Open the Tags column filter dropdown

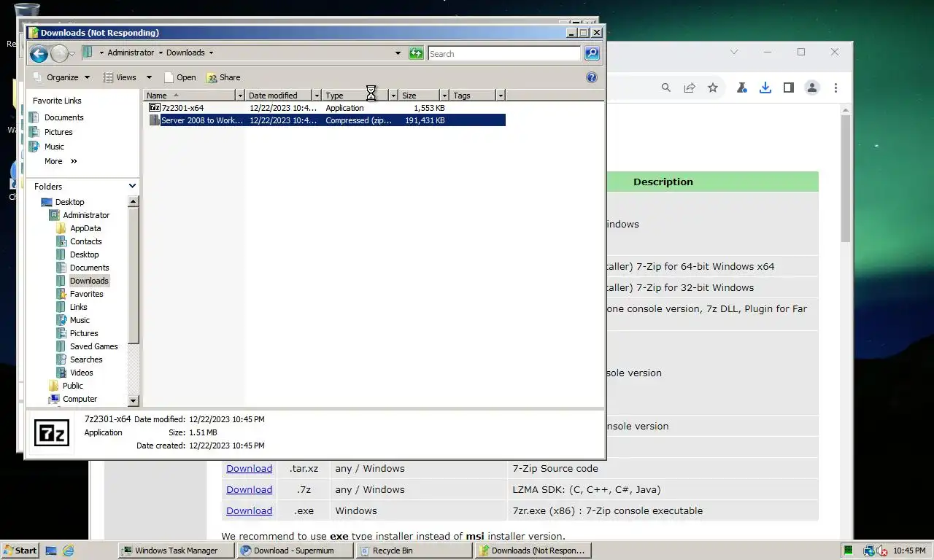500,96
